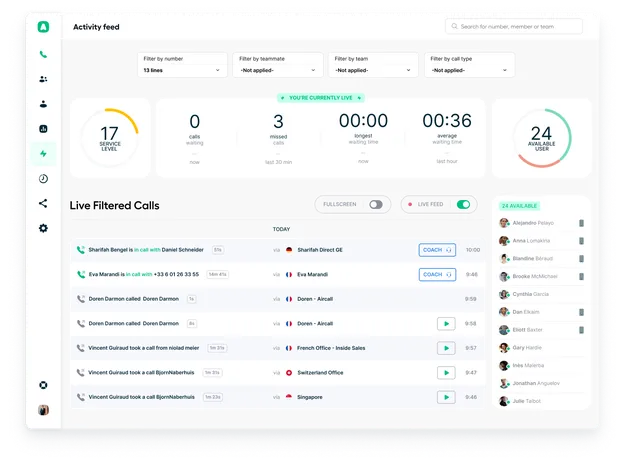Turn off the Live Feed toggle
The width and height of the screenshot is (625, 468).
pos(462,204)
